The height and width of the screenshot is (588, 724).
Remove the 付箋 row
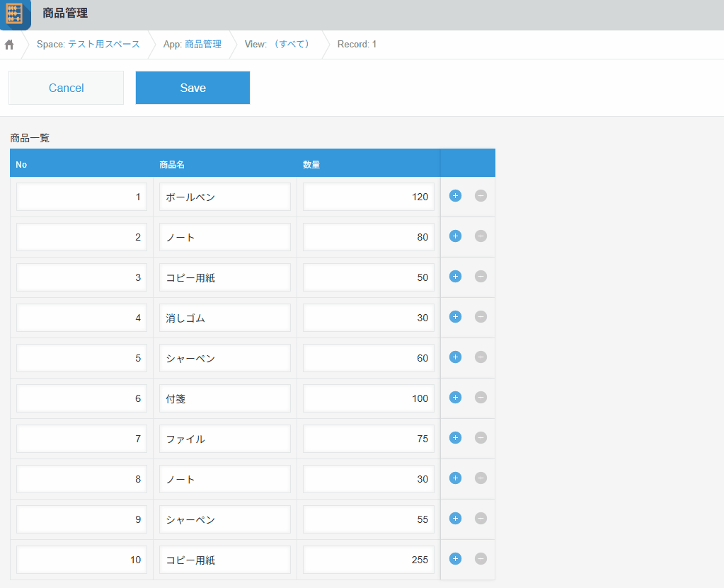point(481,398)
